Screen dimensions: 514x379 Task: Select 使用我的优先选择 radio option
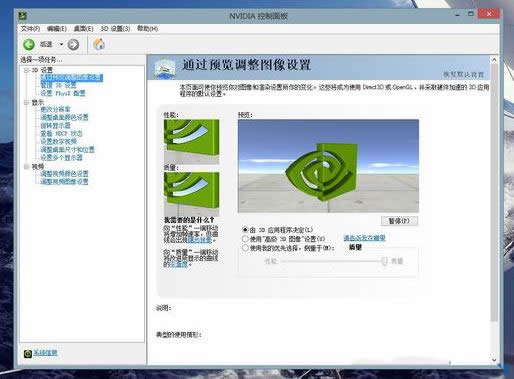click(245, 248)
